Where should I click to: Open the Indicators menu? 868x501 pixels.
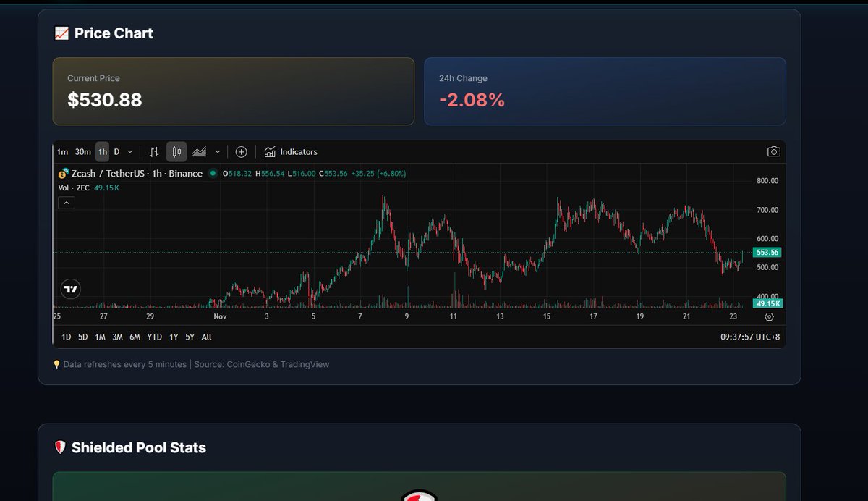(x=291, y=152)
